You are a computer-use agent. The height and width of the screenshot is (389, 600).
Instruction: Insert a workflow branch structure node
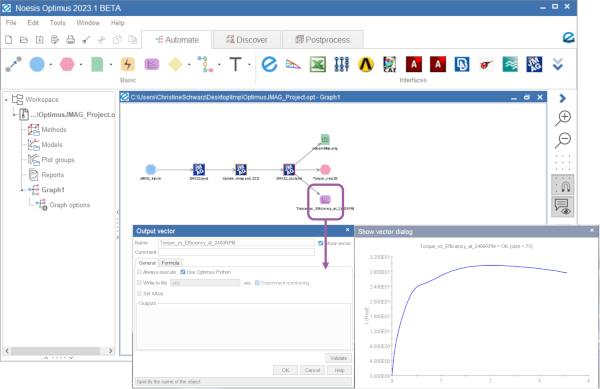[205, 64]
